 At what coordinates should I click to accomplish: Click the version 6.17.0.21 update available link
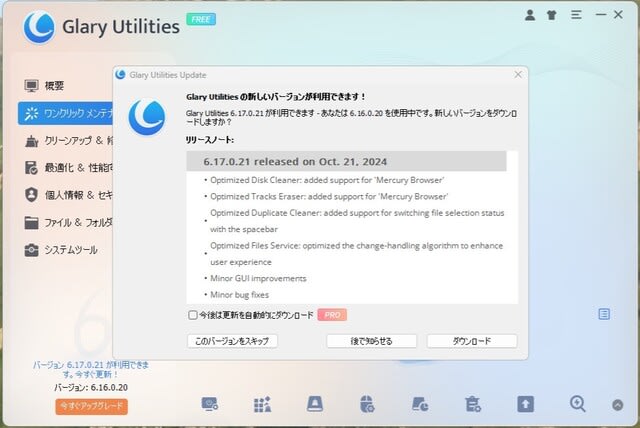point(91,369)
